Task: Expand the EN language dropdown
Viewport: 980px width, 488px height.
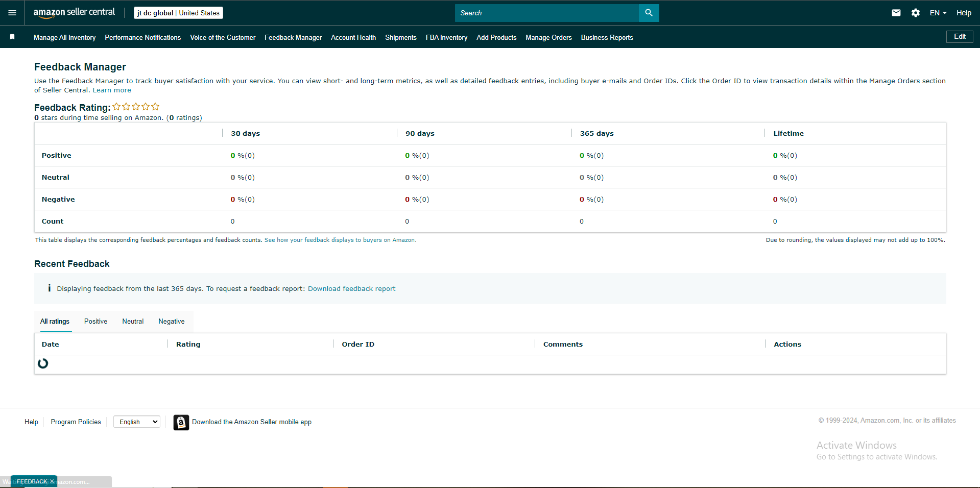Action: coord(938,13)
